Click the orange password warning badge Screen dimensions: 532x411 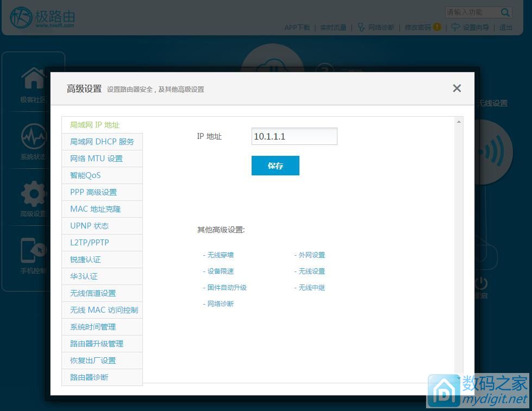[x=437, y=27]
